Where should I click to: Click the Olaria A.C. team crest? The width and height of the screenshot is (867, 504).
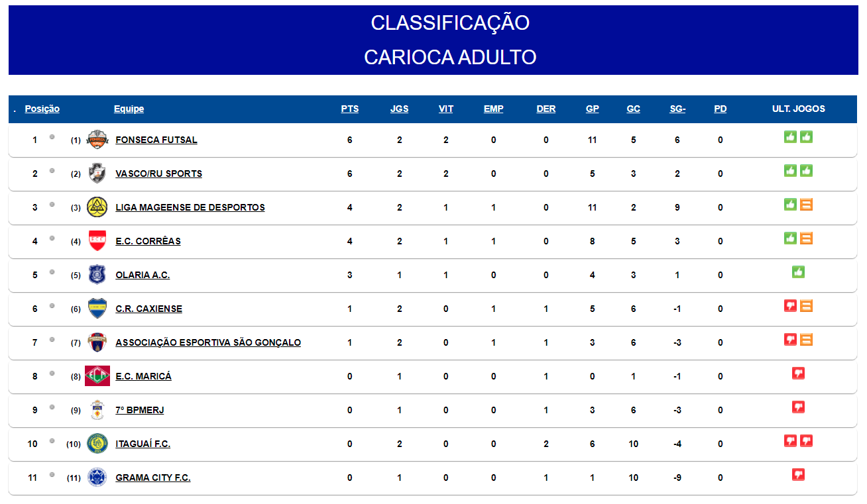(97, 275)
